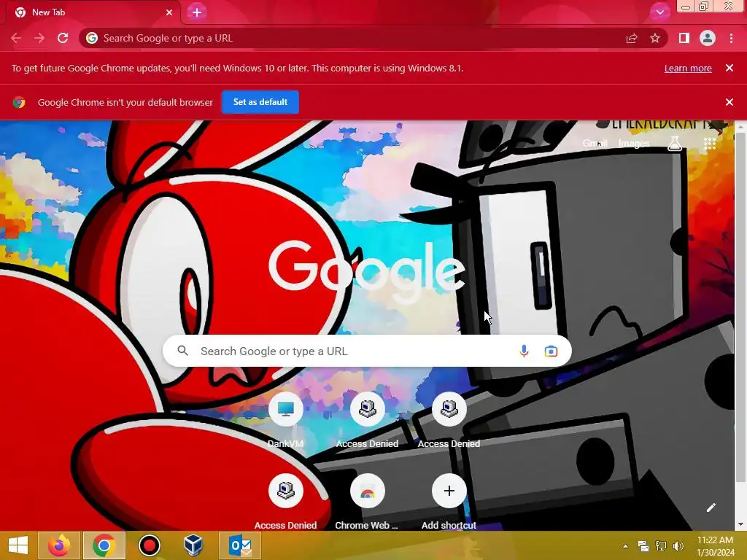Open the taskbar clock and date
The width and height of the screenshot is (747, 560).
pos(715,546)
